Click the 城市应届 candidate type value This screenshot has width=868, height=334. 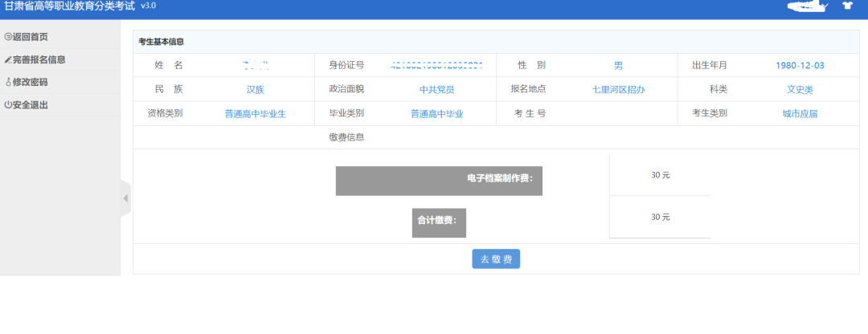click(800, 114)
